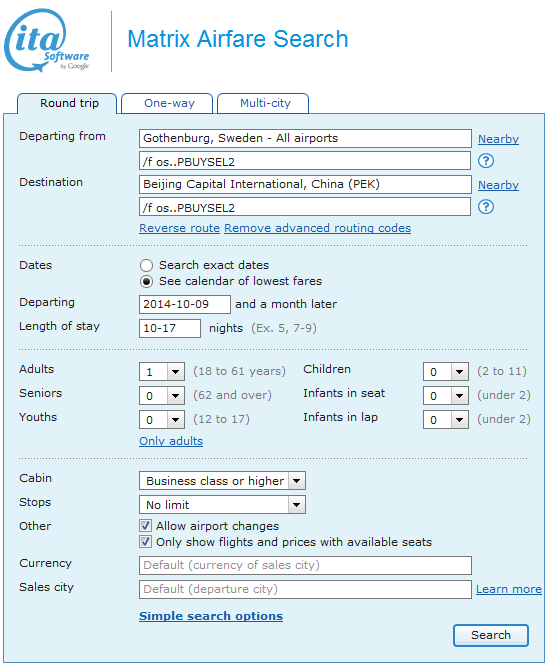546x665 pixels.
Task: Expand the Adults count dropdown
Action: tap(162, 372)
